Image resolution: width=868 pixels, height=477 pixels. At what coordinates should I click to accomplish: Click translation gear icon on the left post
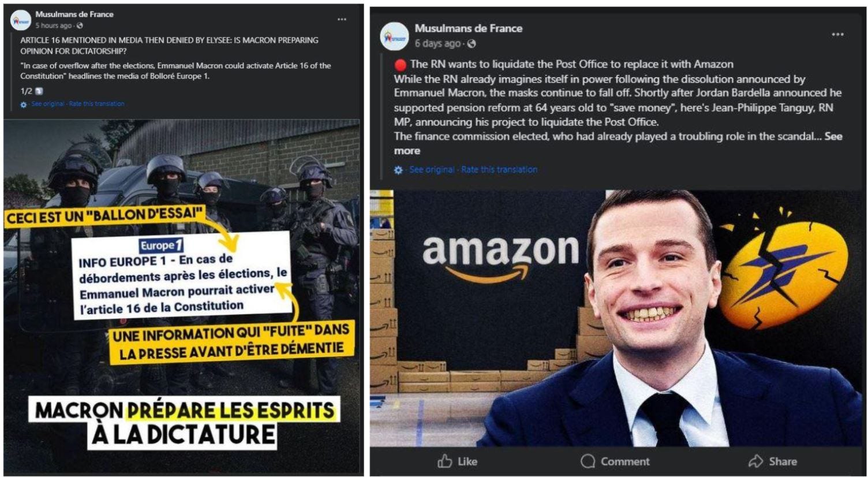tap(24, 105)
